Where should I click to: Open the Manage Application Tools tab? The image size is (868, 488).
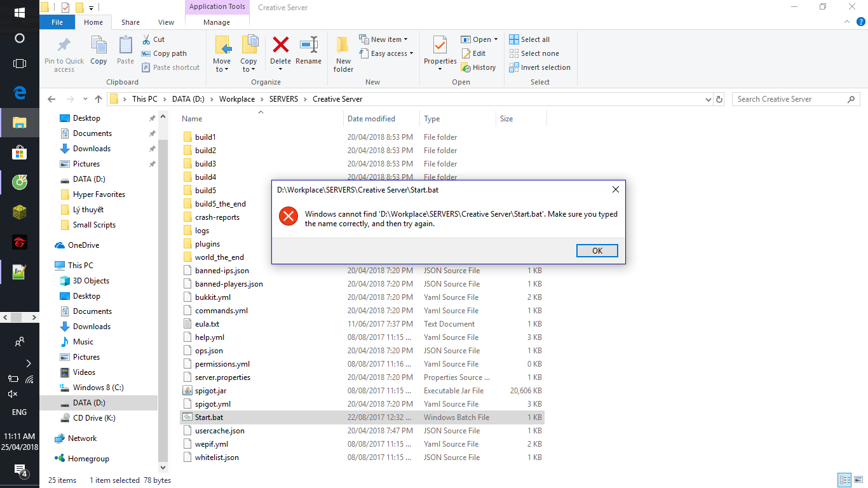[217, 22]
